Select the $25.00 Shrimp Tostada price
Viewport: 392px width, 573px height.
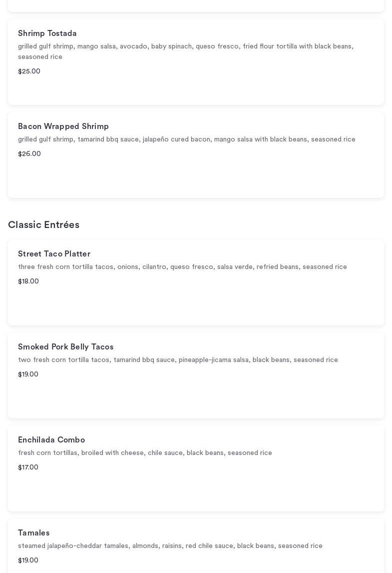tap(29, 71)
